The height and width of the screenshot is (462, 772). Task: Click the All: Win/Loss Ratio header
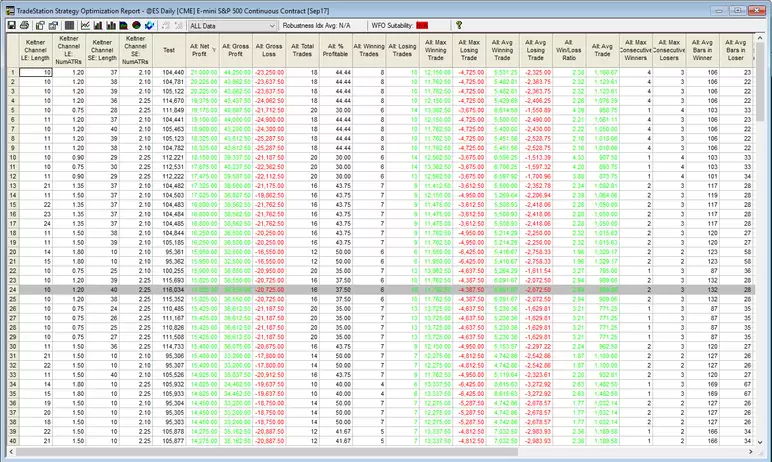(569, 50)
